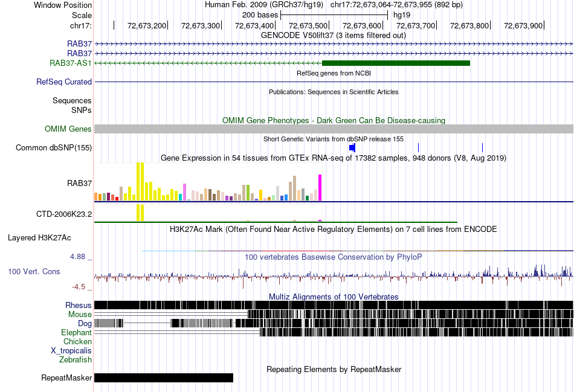574x392 pixels.
Task: Click the Rhesus alignment black bar
Action: (334, 305)
